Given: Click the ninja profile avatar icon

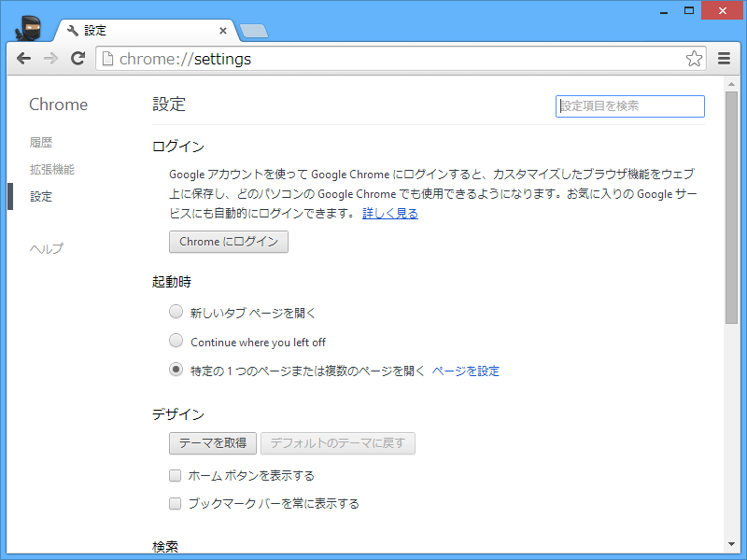Looking at the screenshot, I should (x=29, y=28).
